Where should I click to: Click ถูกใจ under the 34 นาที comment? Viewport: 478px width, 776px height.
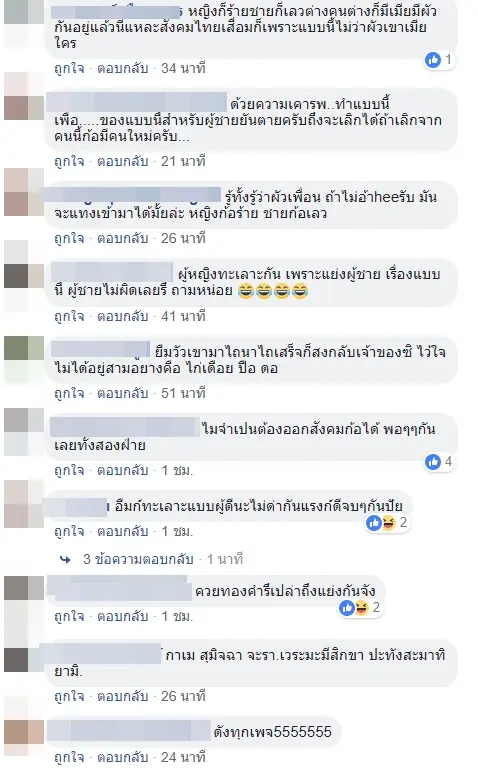[x=69, y=68]
